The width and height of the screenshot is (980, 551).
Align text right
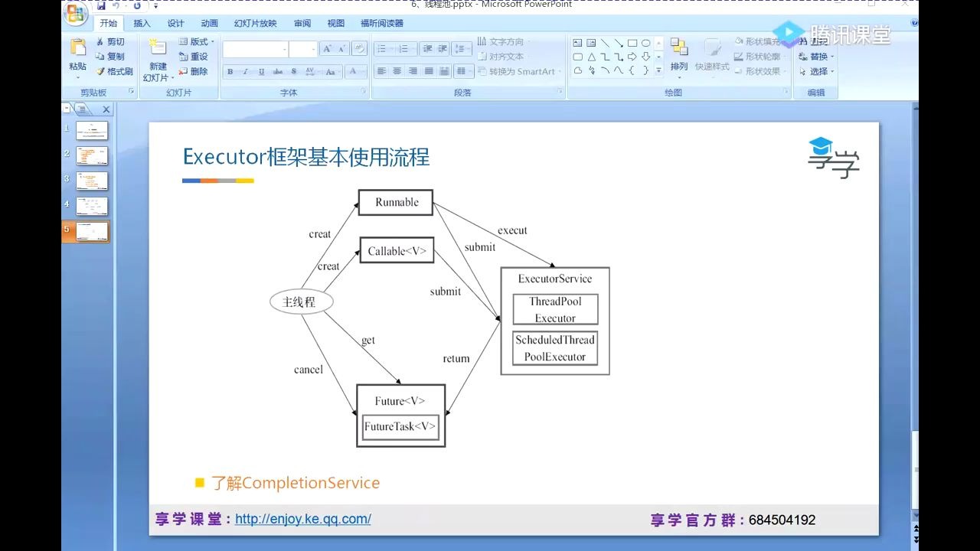point(413,71)
